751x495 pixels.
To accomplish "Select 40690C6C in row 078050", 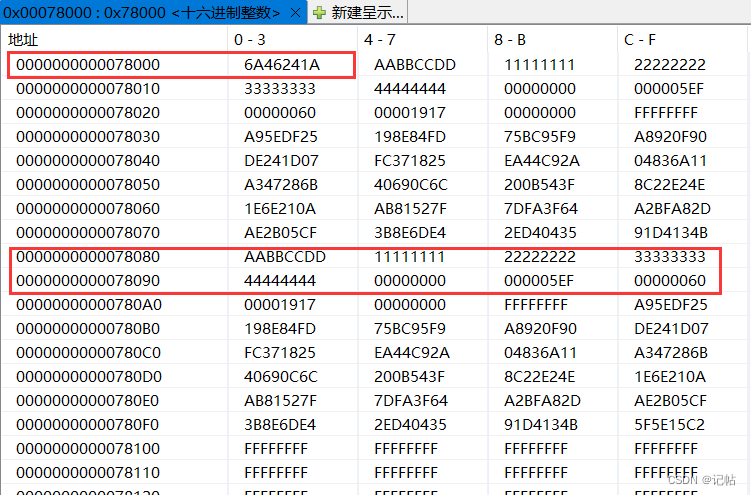I will (x=411, y=184).
